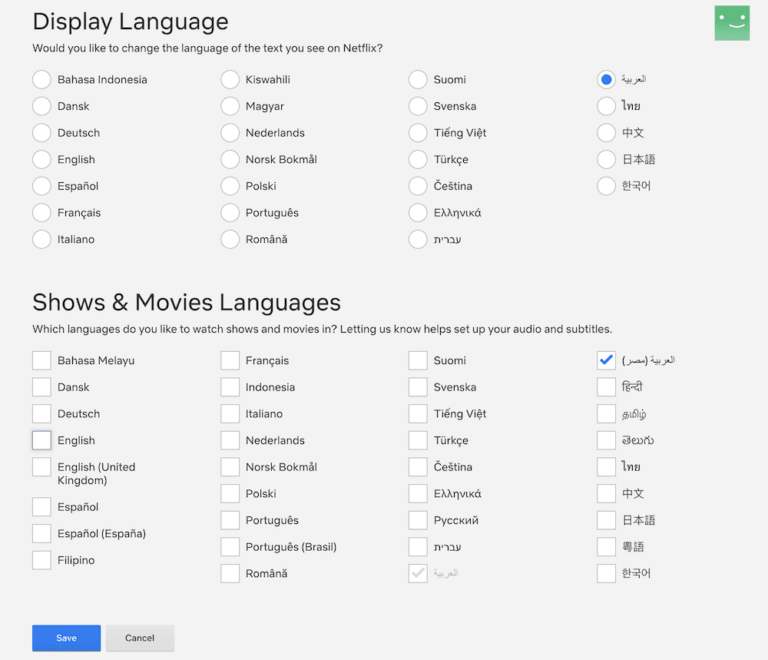Check Tiếng Việt shows language checkbox

pyautogui.click(x=418, y=414)
